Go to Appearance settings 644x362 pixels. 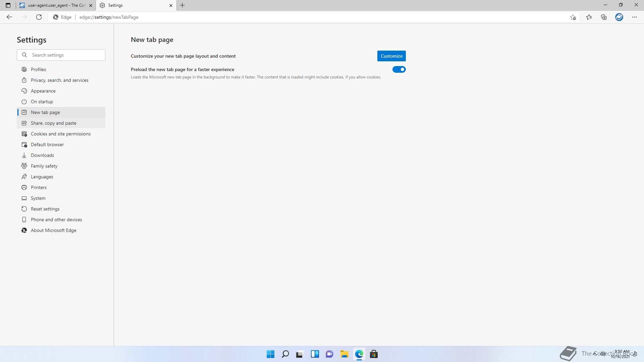point(61,91)
